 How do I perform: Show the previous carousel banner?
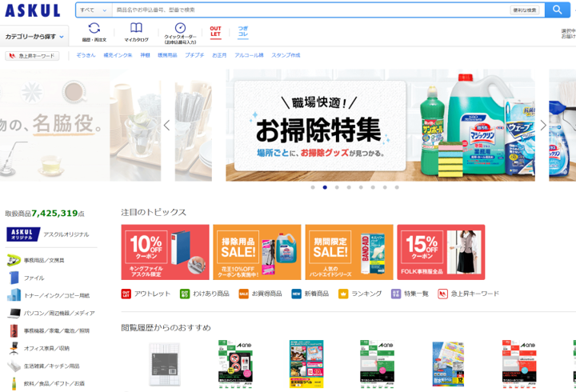click(166, 126)
